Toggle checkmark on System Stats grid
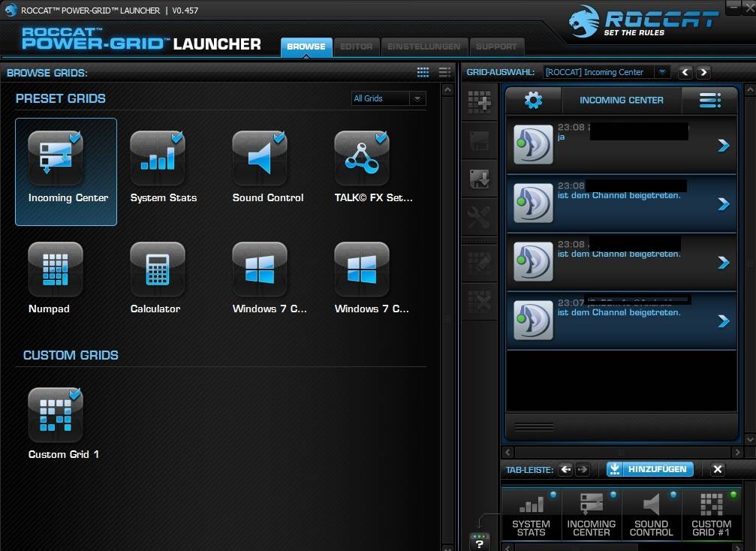 [x=177, y=137]
